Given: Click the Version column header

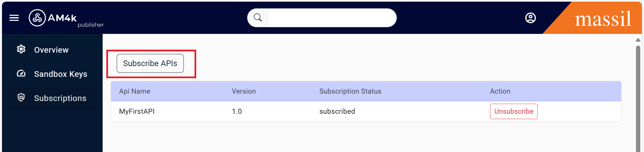Looking at the screenshot, I should pos(244,91).
